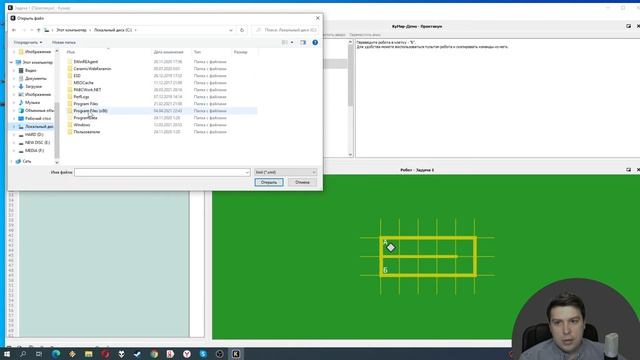Select the ESD folder
640x360 pixels.
click(x=77, y=76)
